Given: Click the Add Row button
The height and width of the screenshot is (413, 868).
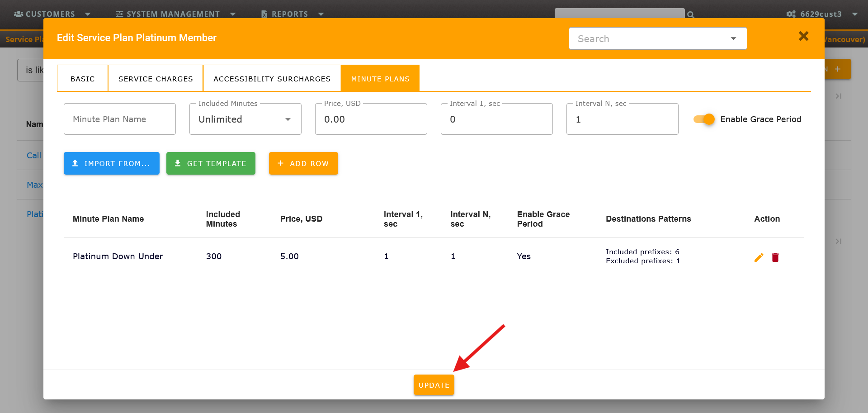Looking at the screenshot, I should pos(303,163).
